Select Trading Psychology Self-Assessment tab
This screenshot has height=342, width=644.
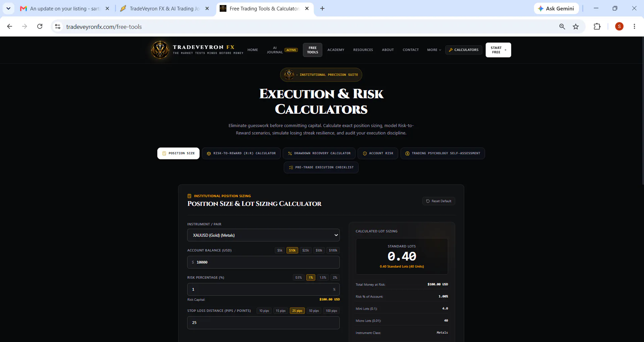[x=443, y=153]
